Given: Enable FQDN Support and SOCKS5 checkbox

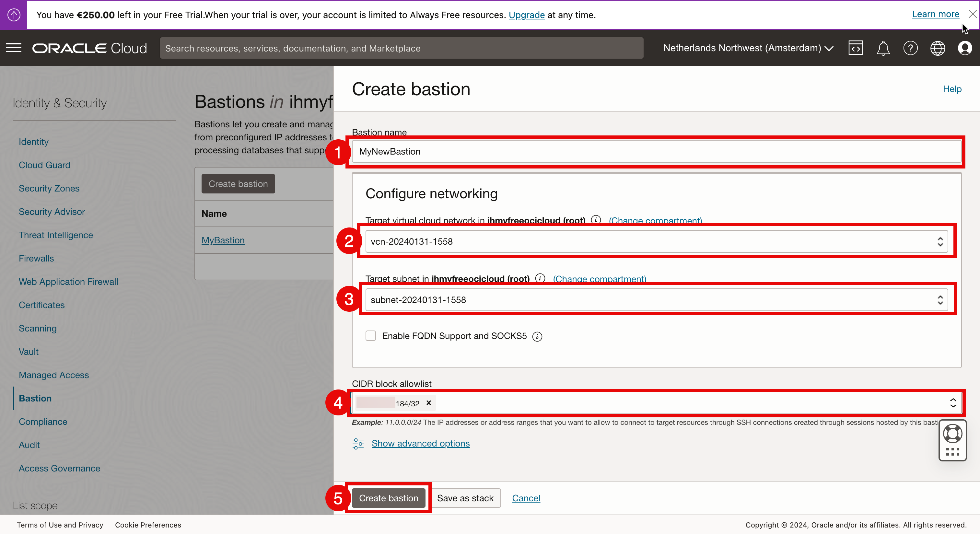Looking at the screenshot, I should 370,336.
